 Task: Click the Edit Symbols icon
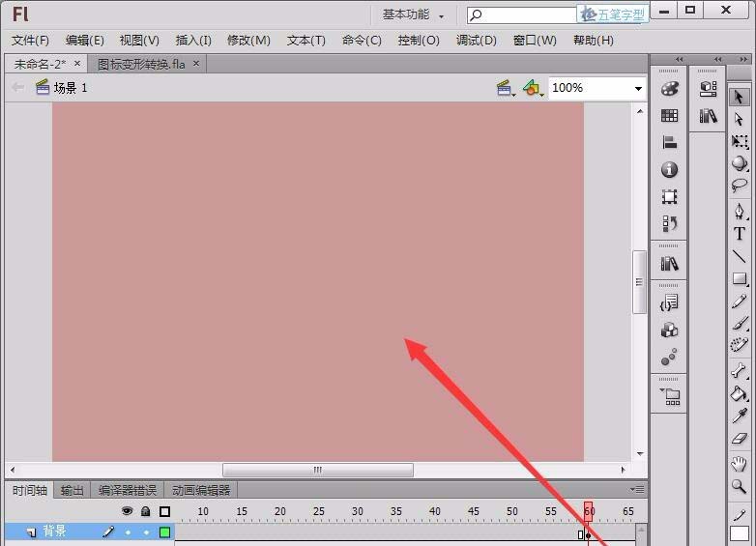[x=533, y=88]
